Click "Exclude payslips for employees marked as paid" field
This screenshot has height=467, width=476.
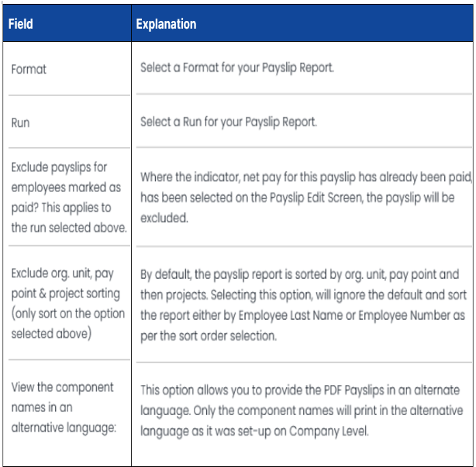point(61,197)
